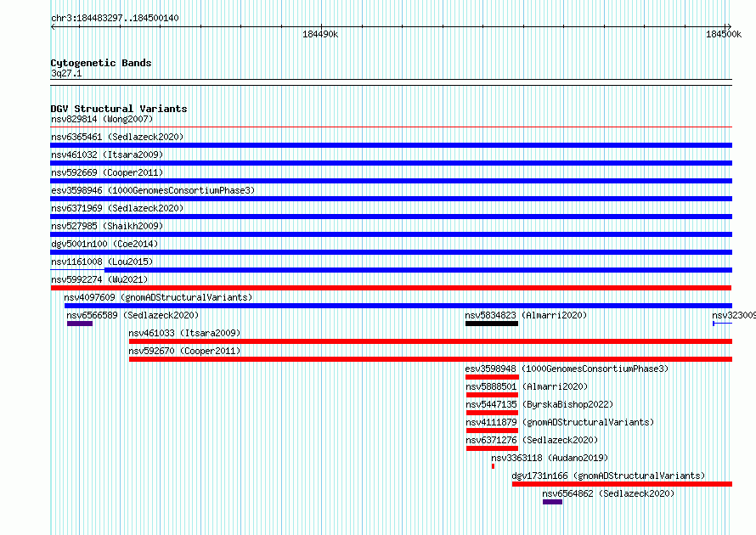The height and width of the screenshot is (535, 756).
Task: Click the blue bar under nsv527985 (Shaikh2009)
Action: [x=391, y=234]
